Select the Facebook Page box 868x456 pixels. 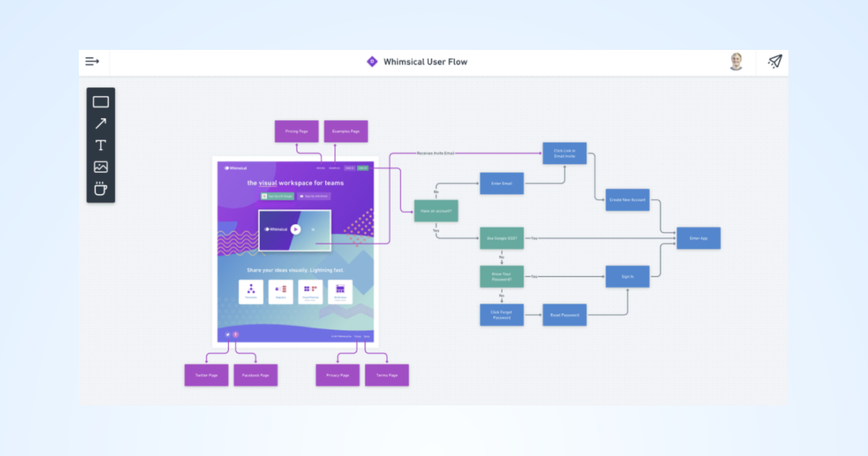click(255, 375)
